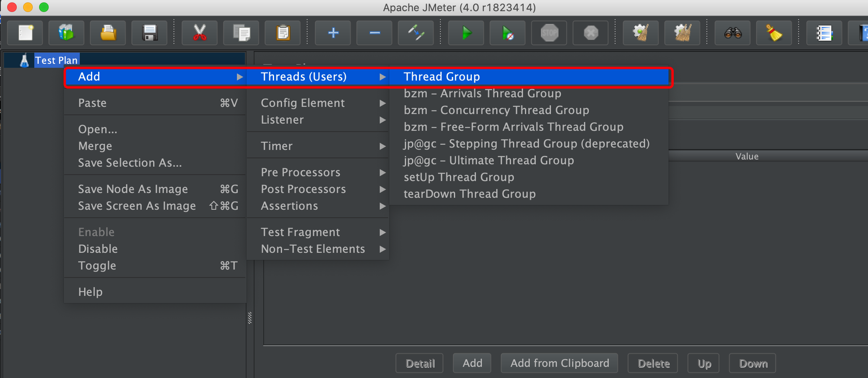Click the Start no pauses icon
The width and height of the screenshot is (868, 378).
coord(507,33)
